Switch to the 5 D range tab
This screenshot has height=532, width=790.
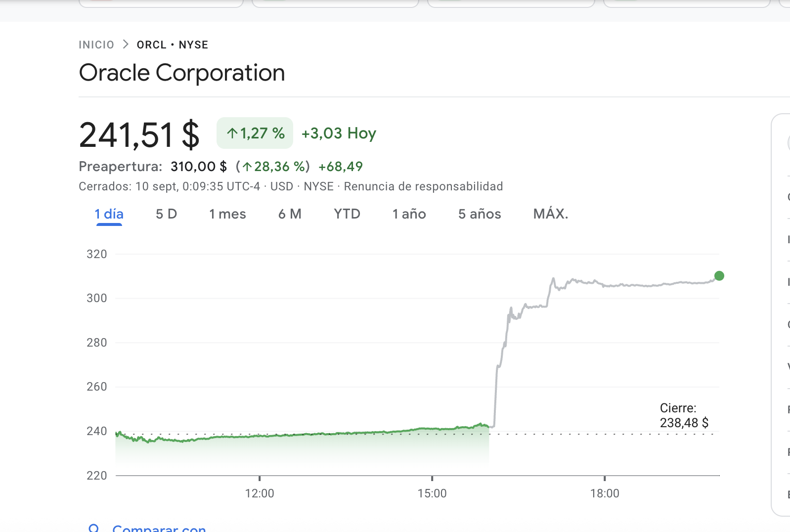click(x=166, y=214)
